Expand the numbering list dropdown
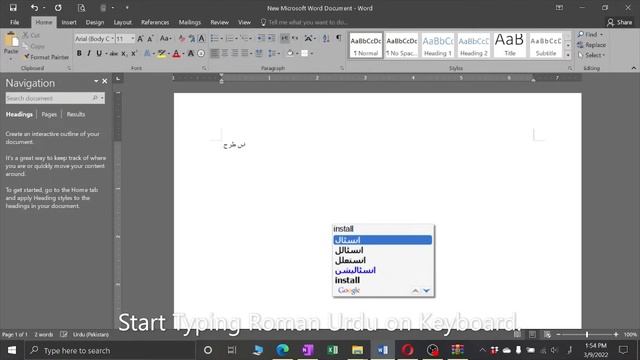 (236, 39)
